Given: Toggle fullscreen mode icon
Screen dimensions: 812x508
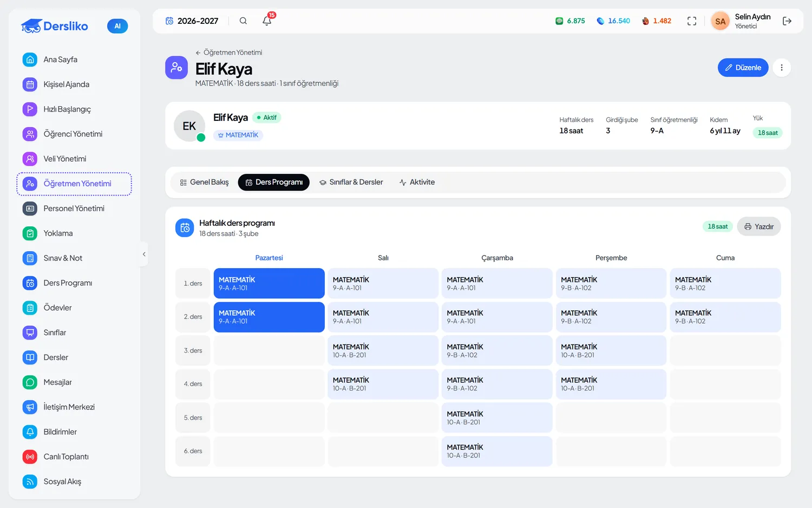Looking at the screenshot, I should [x=692, y=21].
